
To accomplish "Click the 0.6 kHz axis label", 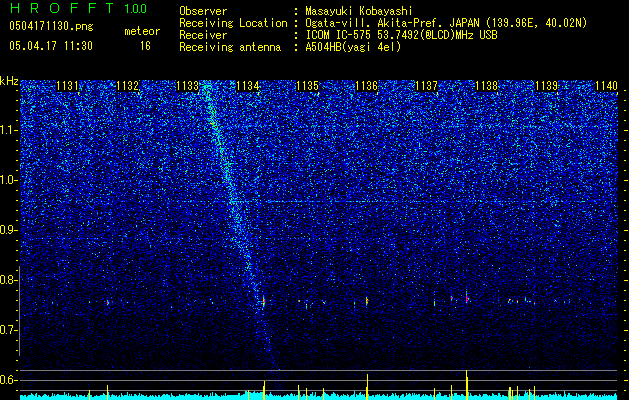I will 9,380.
